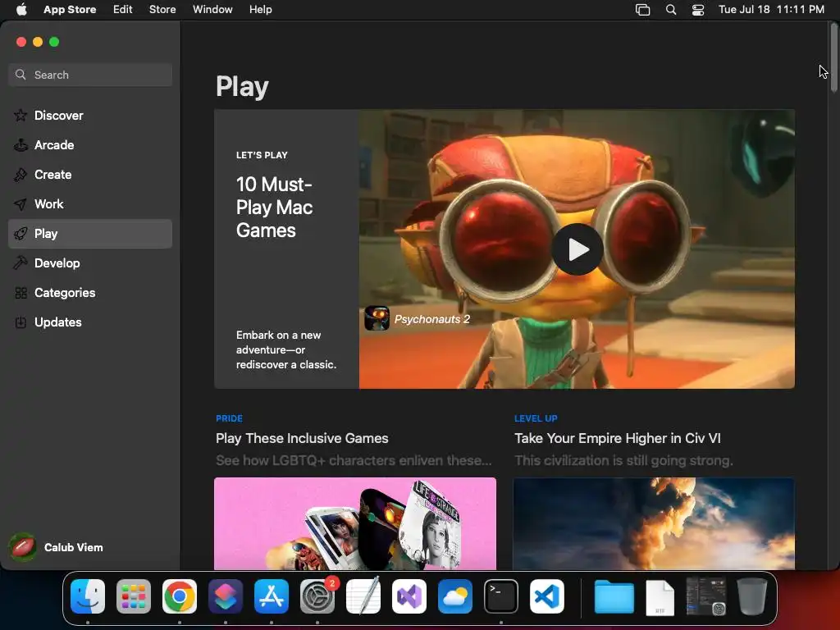This screenshot has height=630, width=840.
Task: Click the Civ VI clouds thumbnail
Action: (x=654, y=523)
